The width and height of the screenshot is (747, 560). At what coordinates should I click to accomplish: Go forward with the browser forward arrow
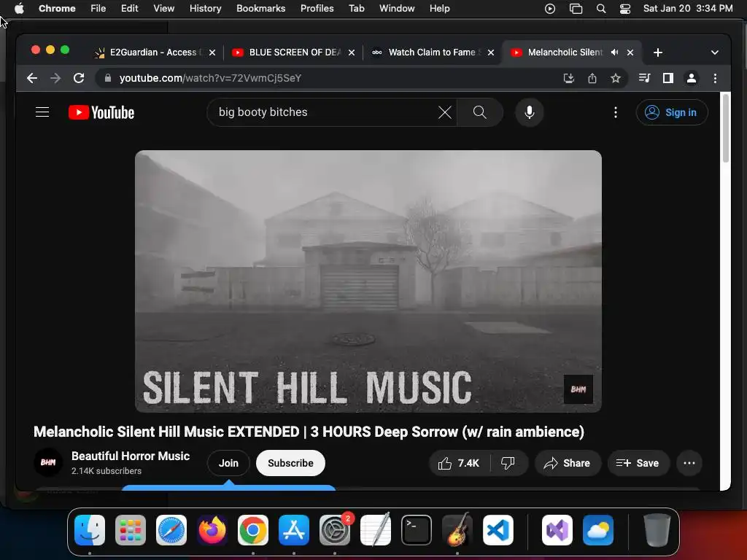55,78
